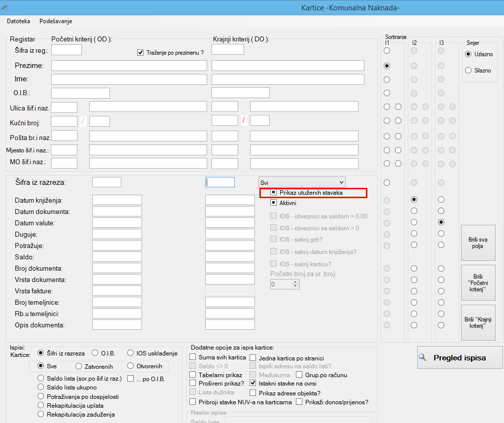Uncheck Istakni stavke na ovrsi
The image size is (504, 423).
tap(253, 383)
